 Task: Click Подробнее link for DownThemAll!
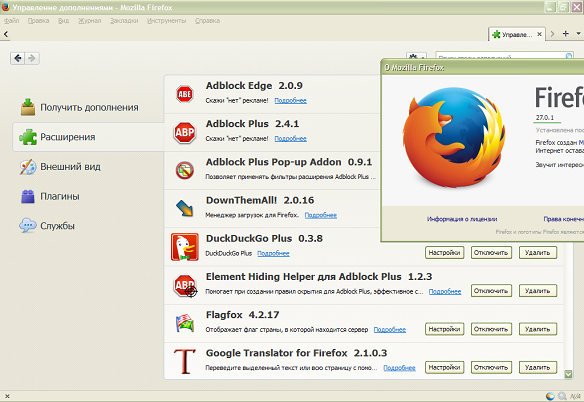(x=321, y=215)
